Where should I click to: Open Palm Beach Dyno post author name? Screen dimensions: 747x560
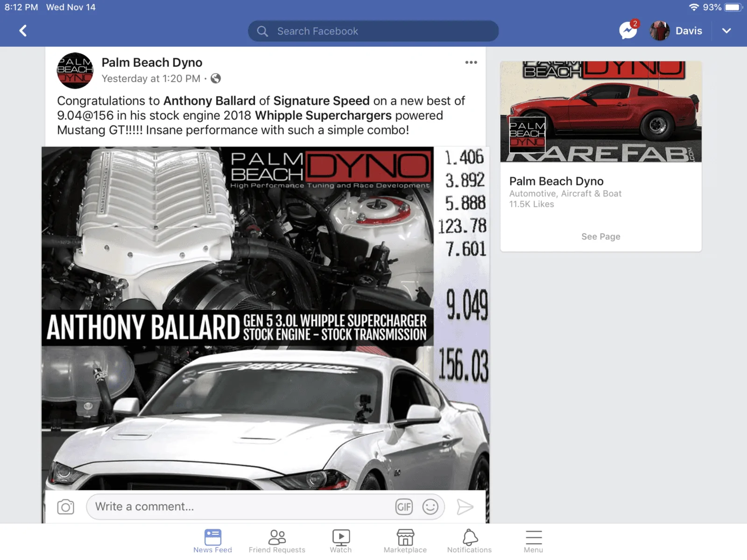(152, 63)
